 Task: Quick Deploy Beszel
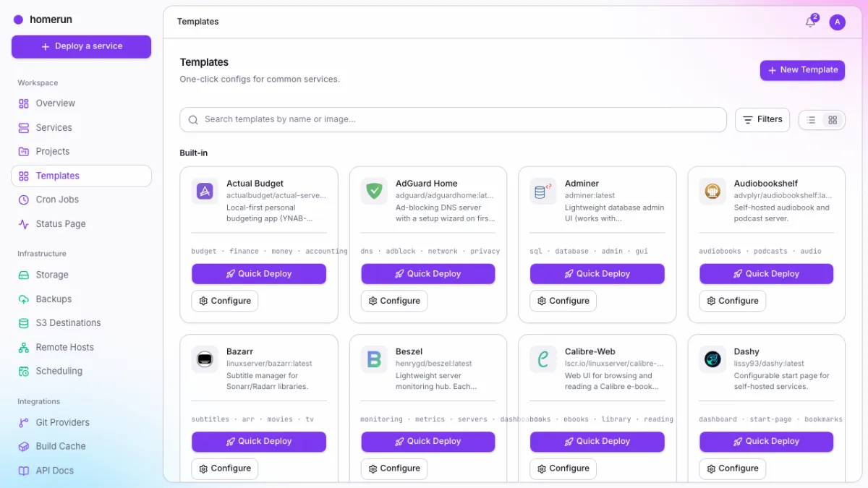coord(428,442)
